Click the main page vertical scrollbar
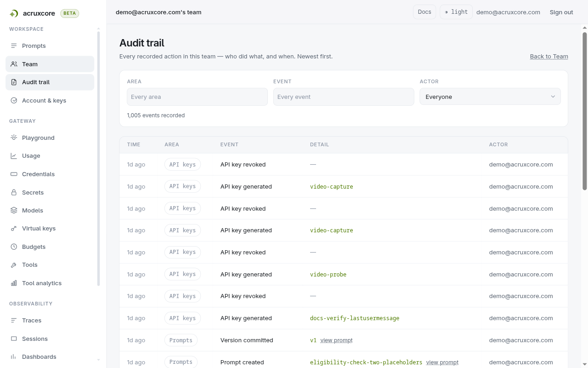The height and width of the screenshot is (368, 588). click(585, 110)
